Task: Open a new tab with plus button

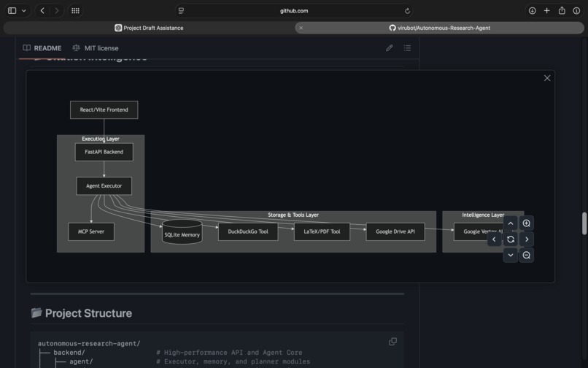Action: 546,10
